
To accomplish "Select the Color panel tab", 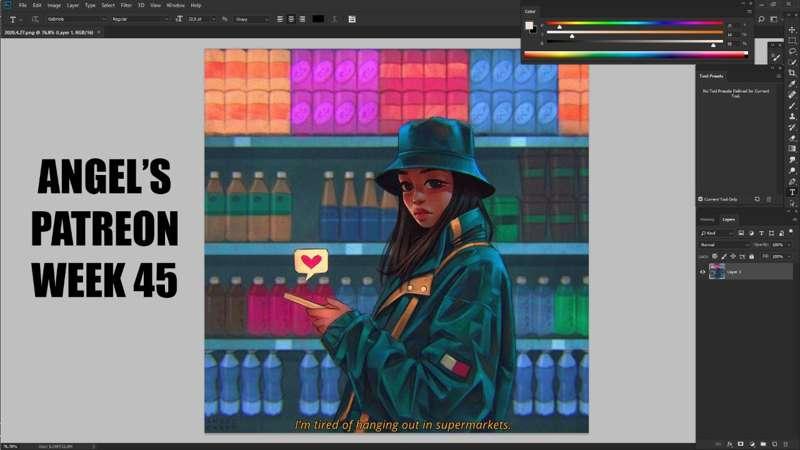I will click(x=530, y=11).
